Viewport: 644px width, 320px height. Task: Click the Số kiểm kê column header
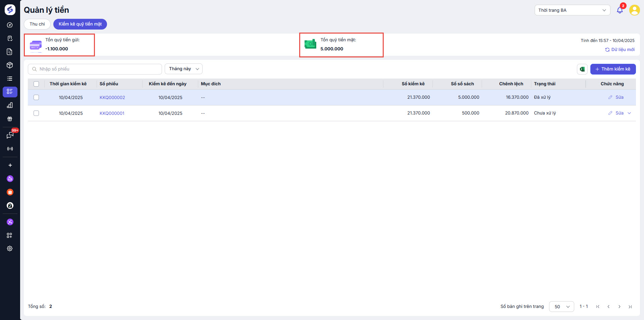(413, 84)
